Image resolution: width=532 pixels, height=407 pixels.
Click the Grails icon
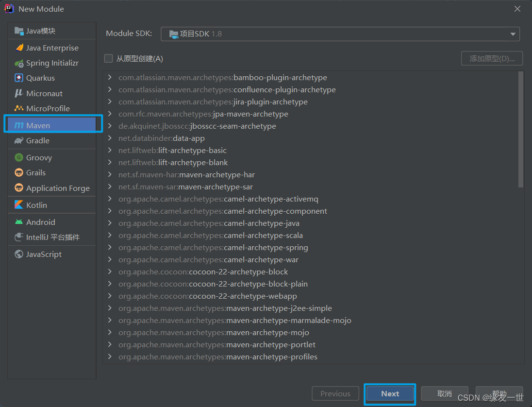click(19, 173)
